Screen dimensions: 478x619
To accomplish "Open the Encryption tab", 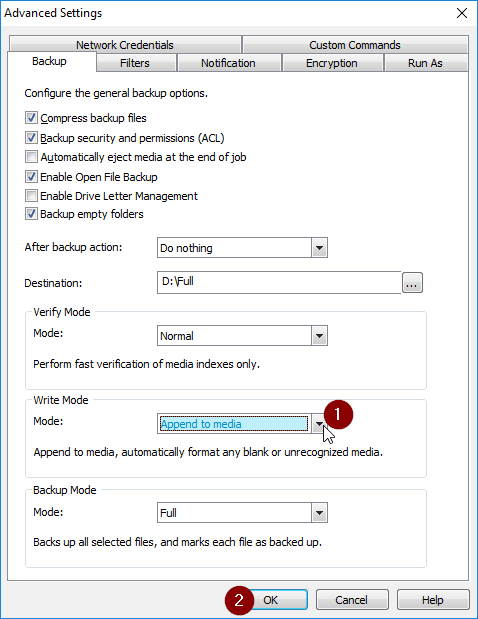I will [x=333, y=63].
